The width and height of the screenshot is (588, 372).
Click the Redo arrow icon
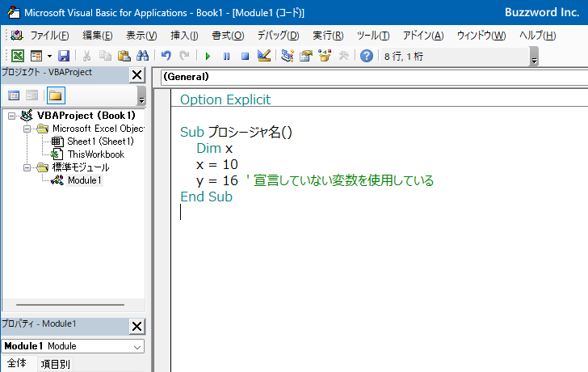point(184,56)
